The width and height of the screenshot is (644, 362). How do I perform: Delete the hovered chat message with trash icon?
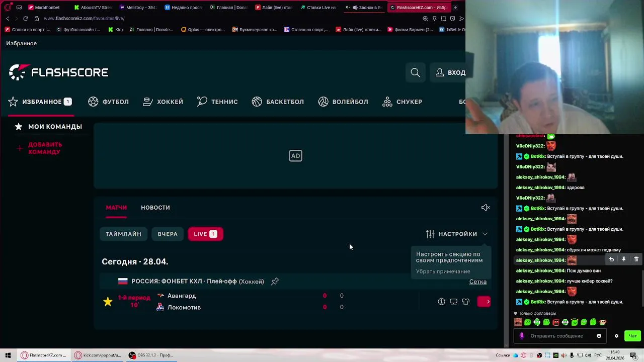(636, 259)
